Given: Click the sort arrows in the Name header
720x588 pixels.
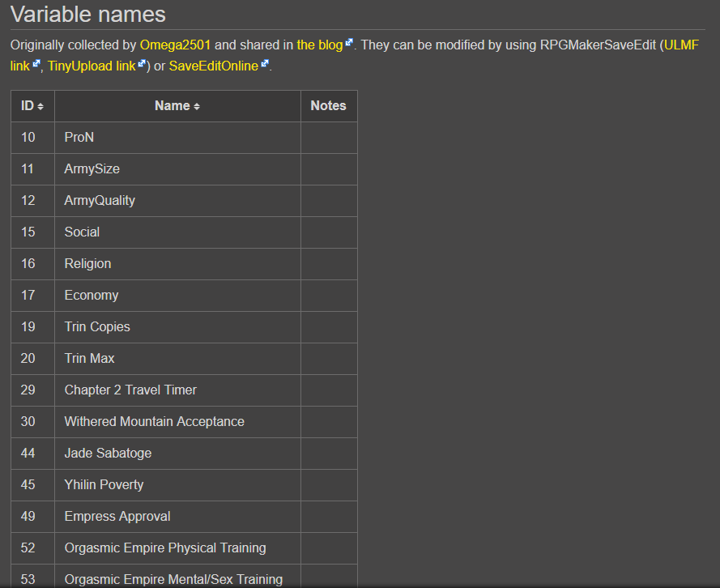Looking at the screenshot, I should point(197,107).
